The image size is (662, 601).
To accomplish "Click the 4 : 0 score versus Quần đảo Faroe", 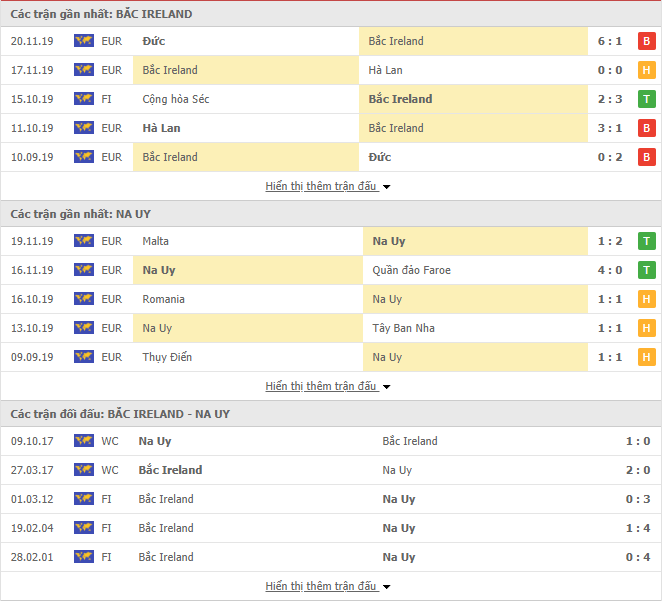I will pos(610,270).
